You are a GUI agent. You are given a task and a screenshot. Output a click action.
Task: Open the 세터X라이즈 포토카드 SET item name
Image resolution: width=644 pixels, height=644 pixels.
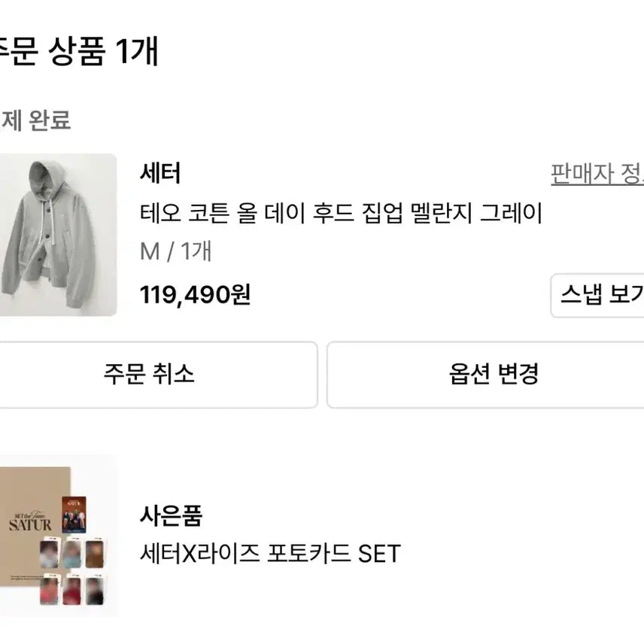(270, 554)
